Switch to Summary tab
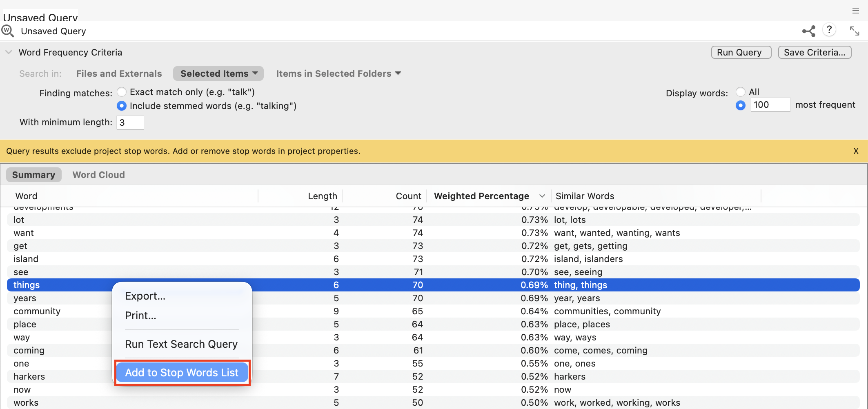This screenshot has width=868, height=409. pyautogui.click(x=33, y=175)
